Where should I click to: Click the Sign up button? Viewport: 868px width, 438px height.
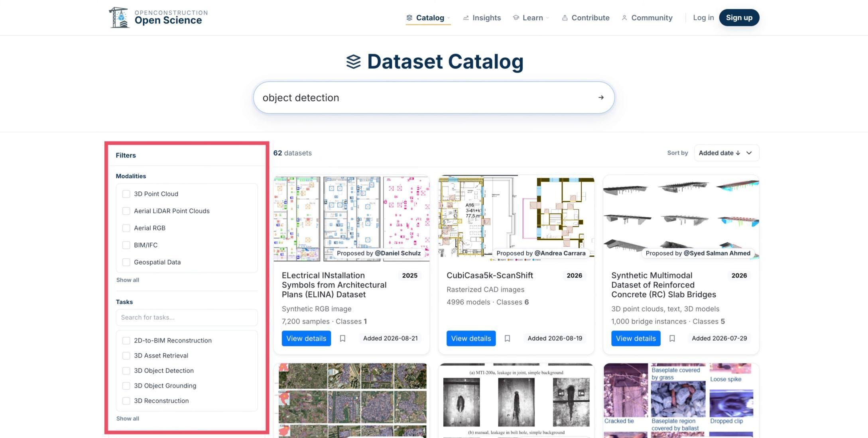pos(739,18)
